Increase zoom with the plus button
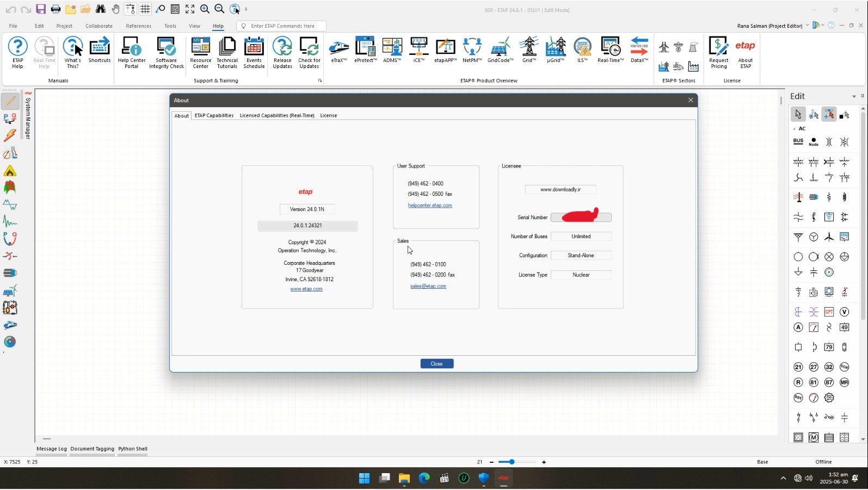868x490 pixels. [544, 462]
